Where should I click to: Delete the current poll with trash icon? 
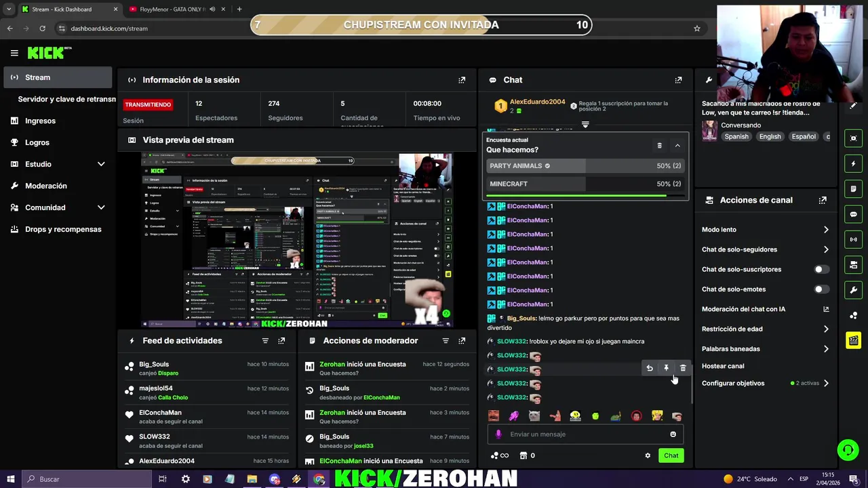(x=659, y=146)
